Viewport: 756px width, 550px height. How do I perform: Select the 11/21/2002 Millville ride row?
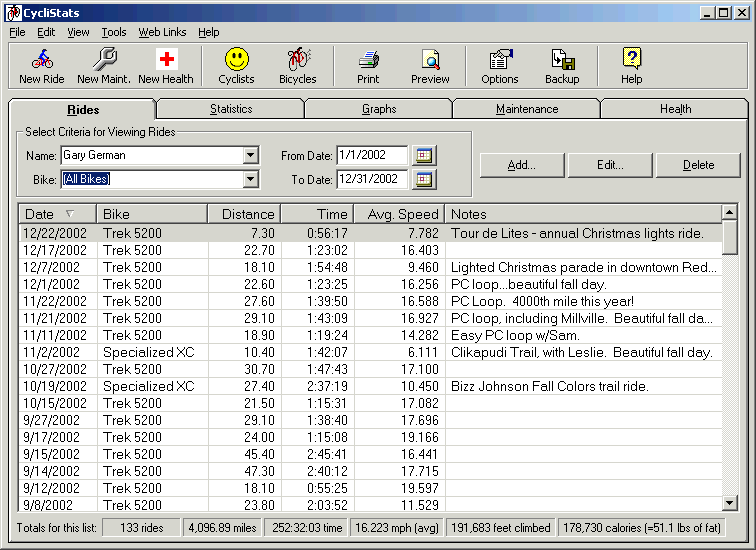[370, 318]
